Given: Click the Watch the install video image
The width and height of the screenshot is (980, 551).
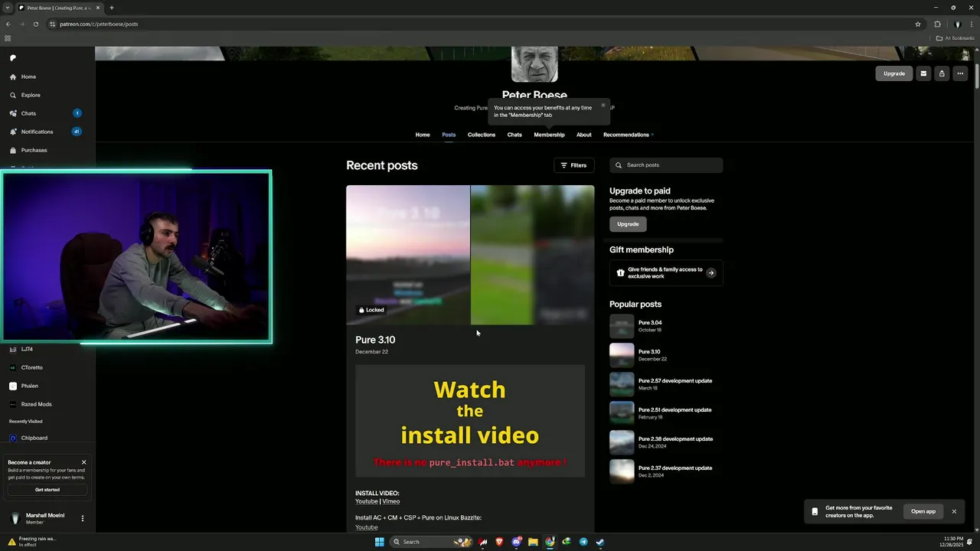Looking at the screenshot, I should click(x=470, y=421).
